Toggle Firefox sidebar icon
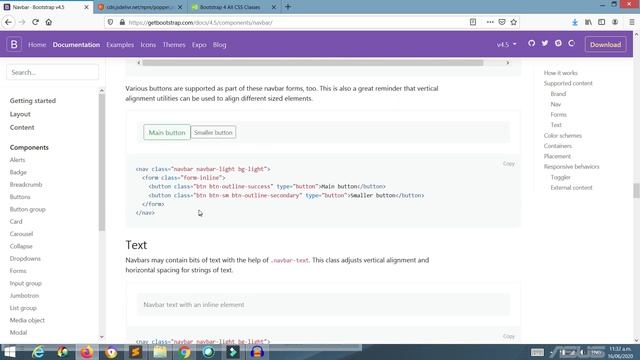Viewport: 640px width, 360px height. pyautogui.click(x=602, y=22)
